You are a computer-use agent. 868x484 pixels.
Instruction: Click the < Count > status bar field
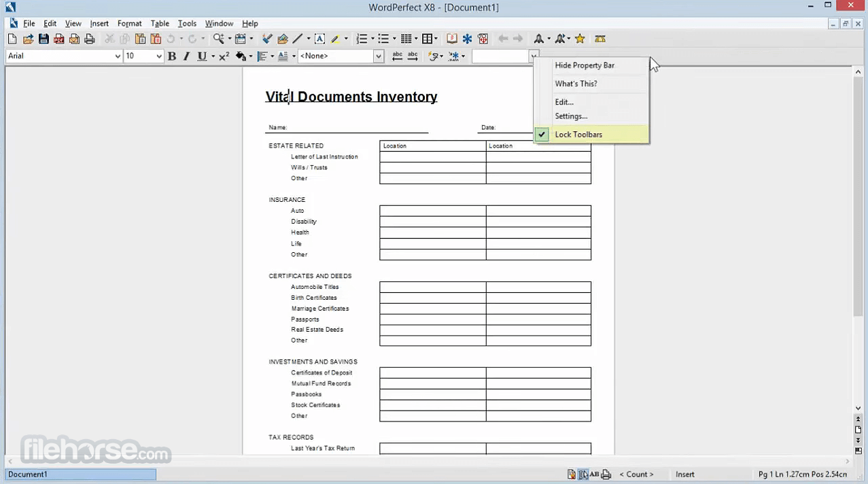[636, 474]
